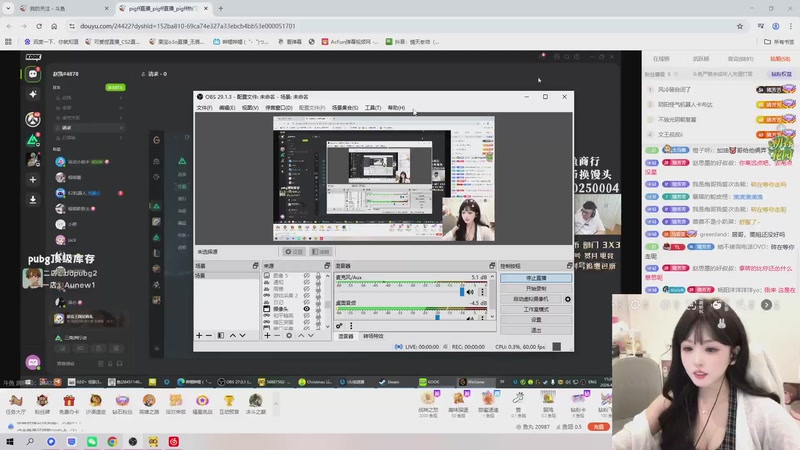This screenshot has width=800, height=450.
Task: Click 退出 button in OBS controls
Action: tap(536, 330)
